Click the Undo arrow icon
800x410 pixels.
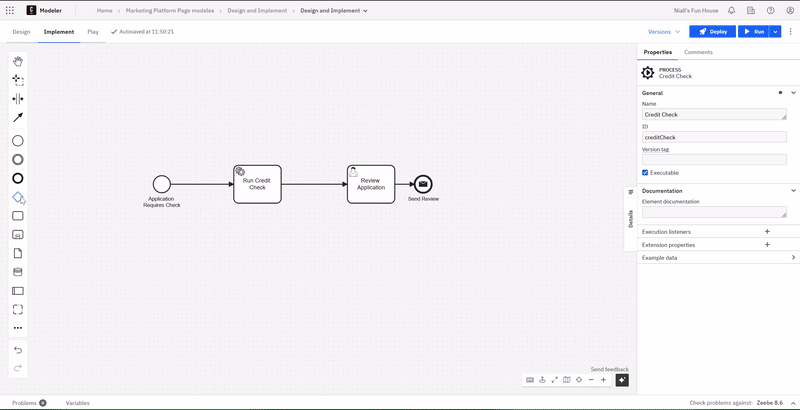click(18, 350)
